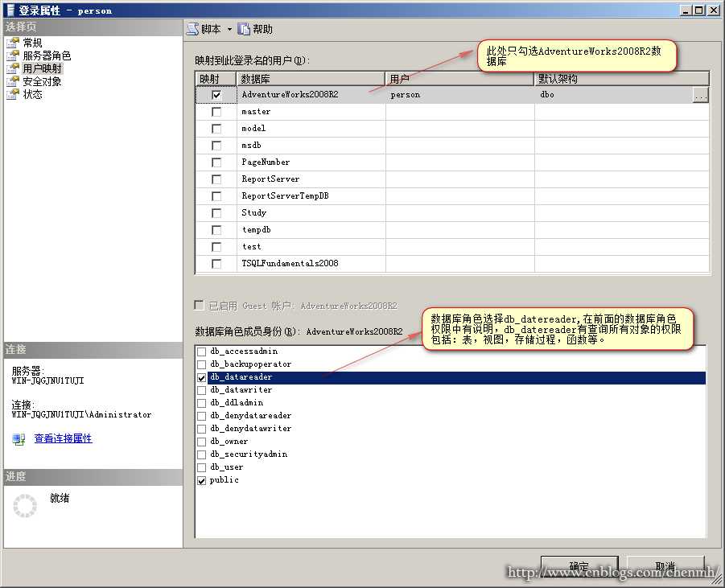Click the 映射 column header
The height and width of the screenshot is (588, 725).
pos(216,79)
